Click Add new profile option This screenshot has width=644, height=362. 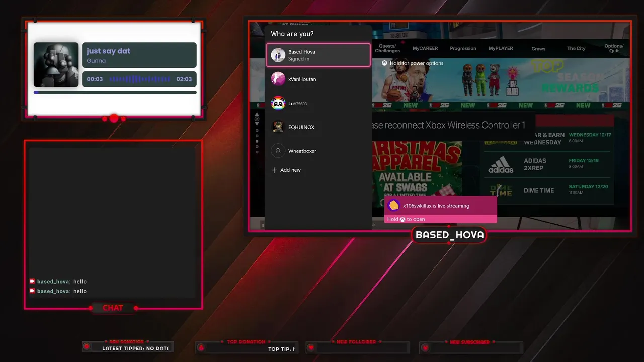tap(286, 170)
